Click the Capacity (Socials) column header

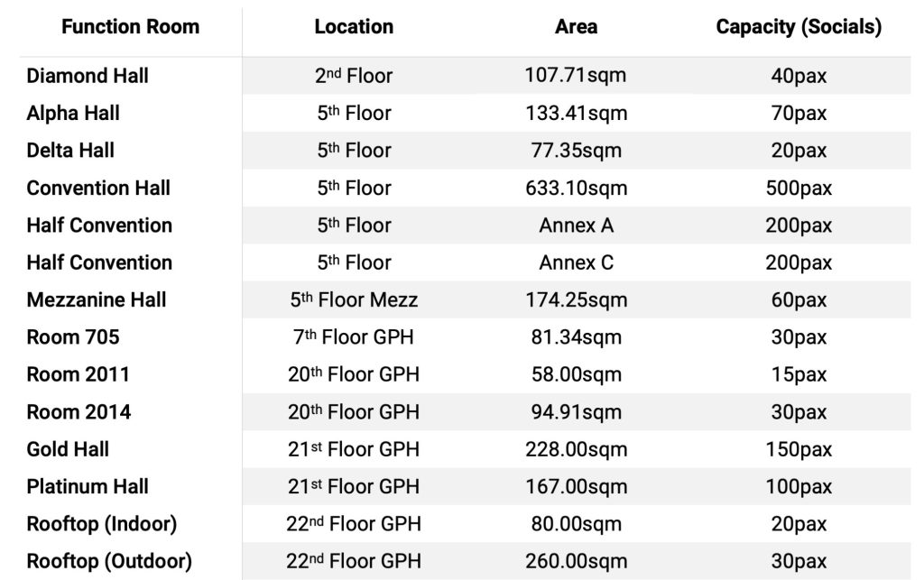(x=799, y=27)
